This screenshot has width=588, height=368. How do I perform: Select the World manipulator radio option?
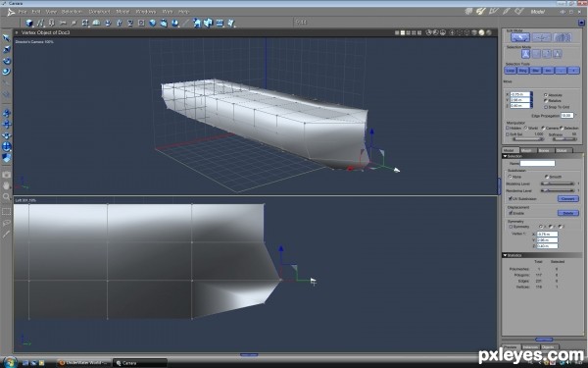click(x=525, y=128)
